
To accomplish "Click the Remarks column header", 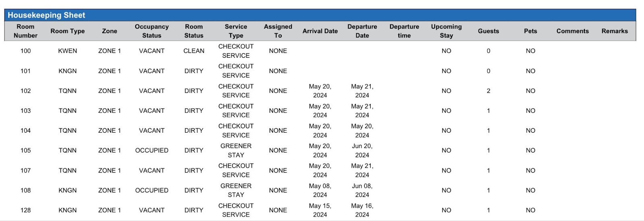I will (x=615, y=31).
